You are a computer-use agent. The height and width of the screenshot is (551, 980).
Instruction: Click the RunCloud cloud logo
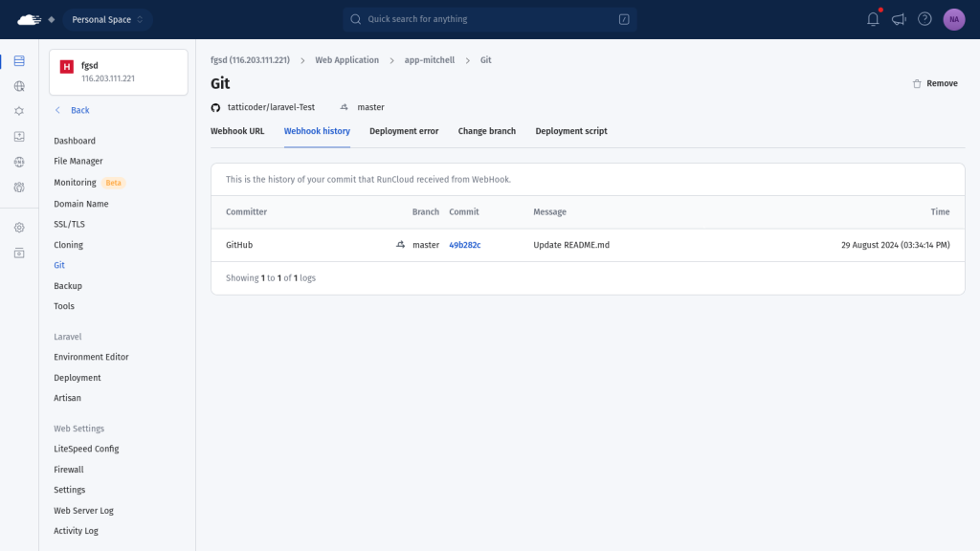30,19
